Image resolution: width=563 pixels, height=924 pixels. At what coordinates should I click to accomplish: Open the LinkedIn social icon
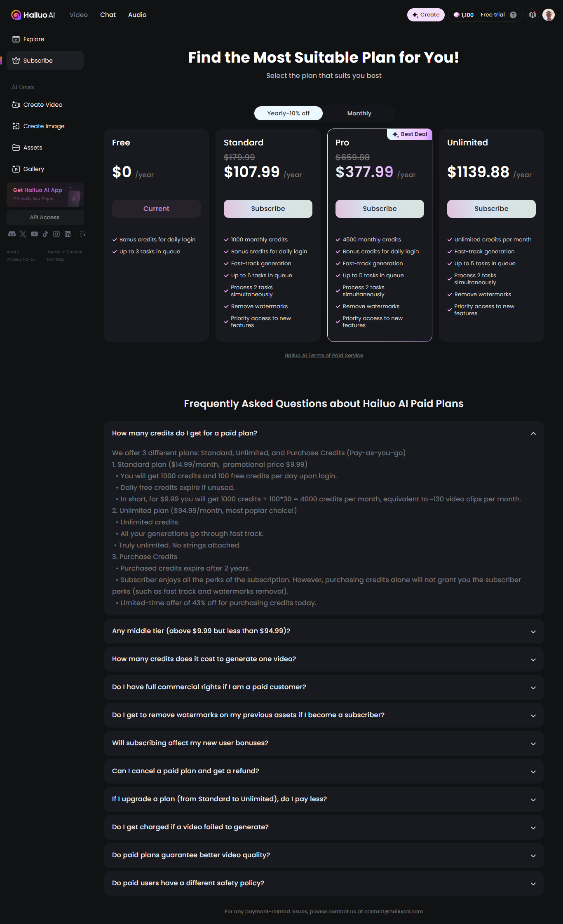(x=68, y=234)
